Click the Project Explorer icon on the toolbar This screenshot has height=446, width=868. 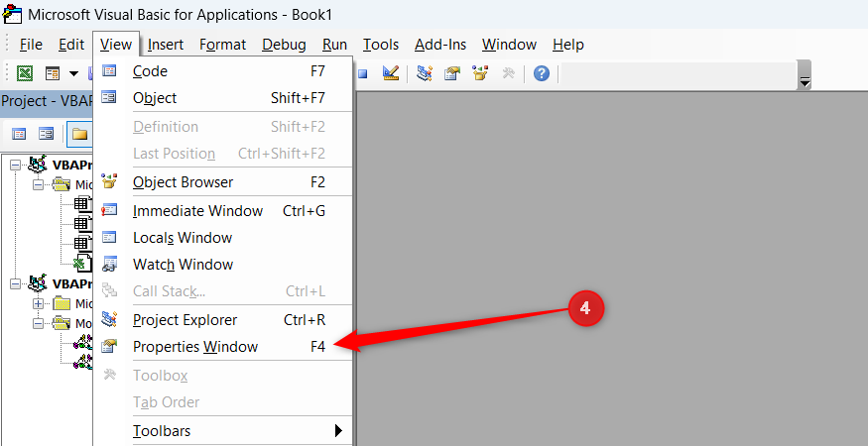[x=425, y=73]
